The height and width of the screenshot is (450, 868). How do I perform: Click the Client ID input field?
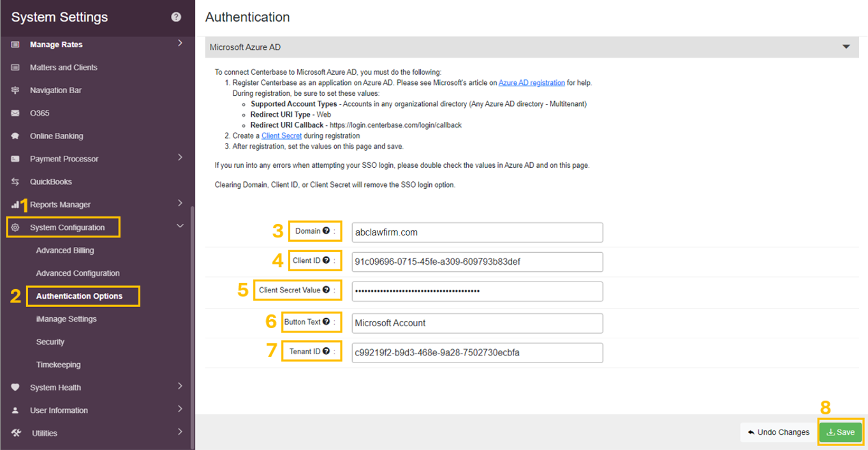pos(477,262)
